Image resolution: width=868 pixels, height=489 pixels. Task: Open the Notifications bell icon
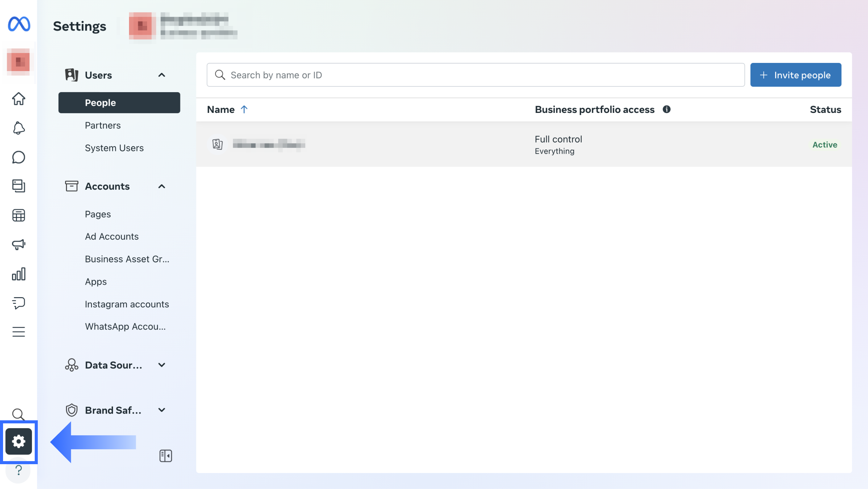19,128
